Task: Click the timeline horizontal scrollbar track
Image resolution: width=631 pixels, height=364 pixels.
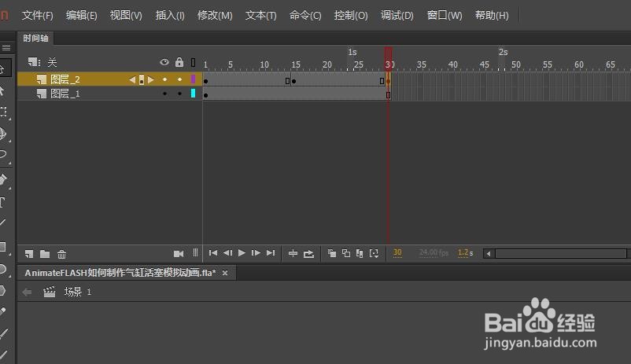Action: coord(561,253)
